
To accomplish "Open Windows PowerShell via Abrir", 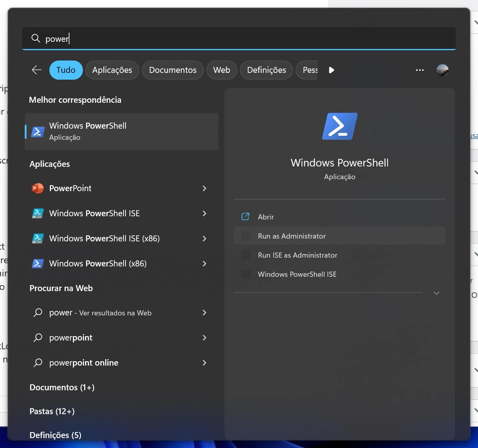I will (x=339, y=217).
